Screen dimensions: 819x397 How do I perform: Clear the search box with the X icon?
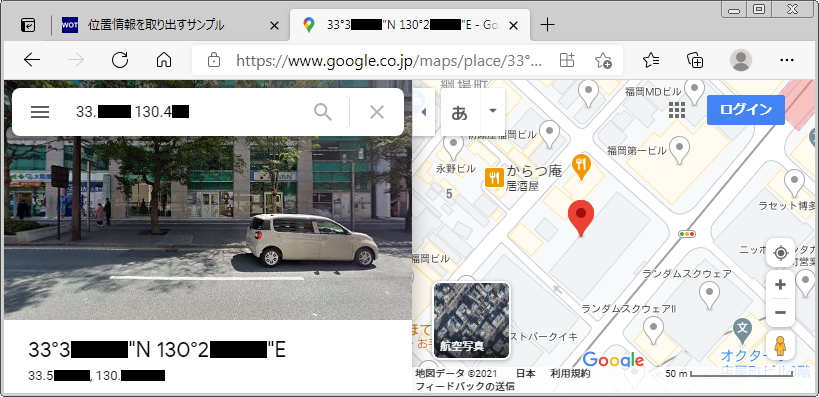tap(377, 112)
